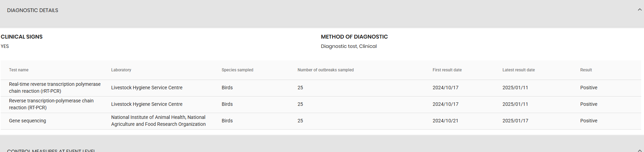This screenshot has width=644, height=152.
Task: Click the Result column header
Action: (586, 70)
